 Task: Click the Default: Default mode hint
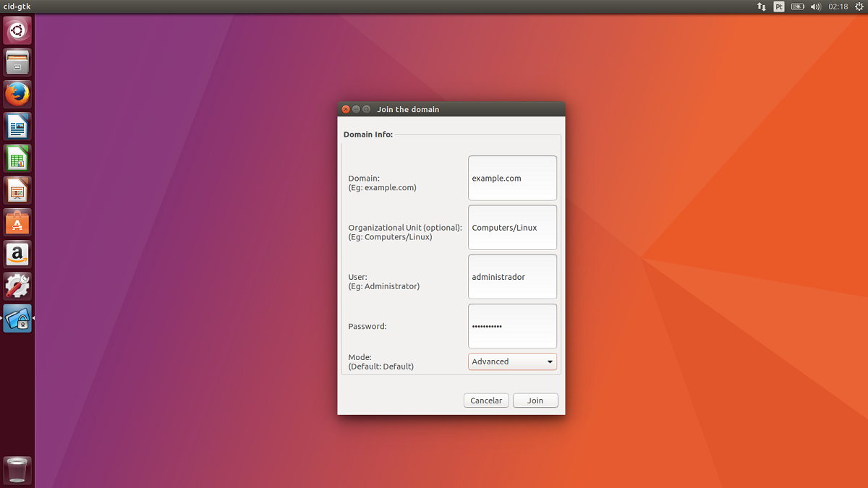(381, 367)
